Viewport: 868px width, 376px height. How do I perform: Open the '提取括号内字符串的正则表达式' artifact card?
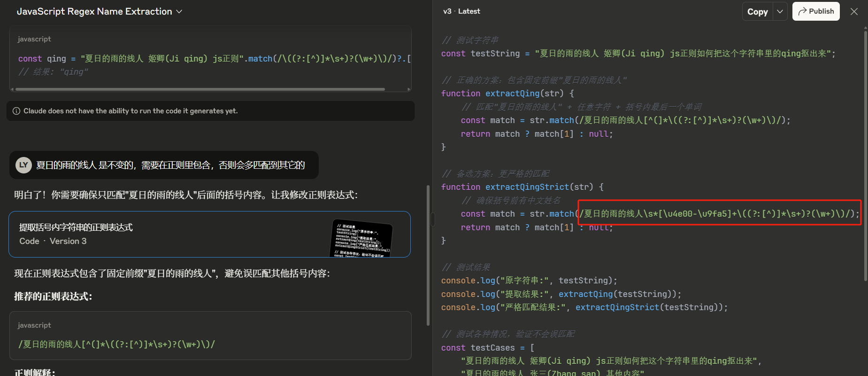tap(209, 234)
